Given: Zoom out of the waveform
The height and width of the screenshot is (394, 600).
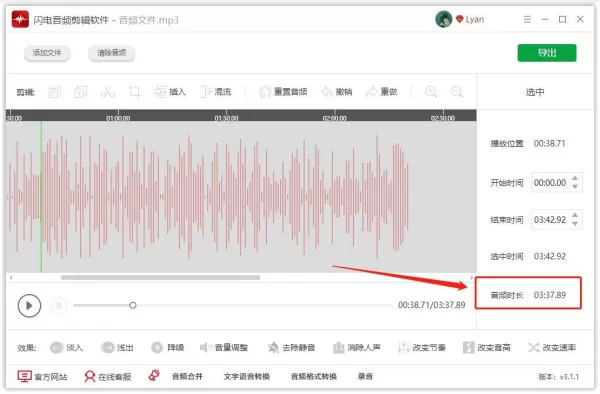Looking at the screenshot, I should tap(457, 92).
